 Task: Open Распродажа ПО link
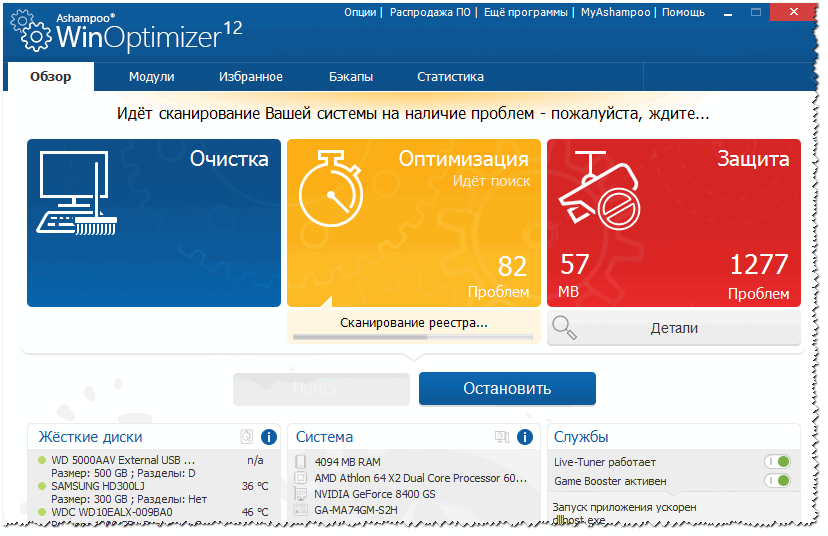pyautogui.click(x=430, y=12)
